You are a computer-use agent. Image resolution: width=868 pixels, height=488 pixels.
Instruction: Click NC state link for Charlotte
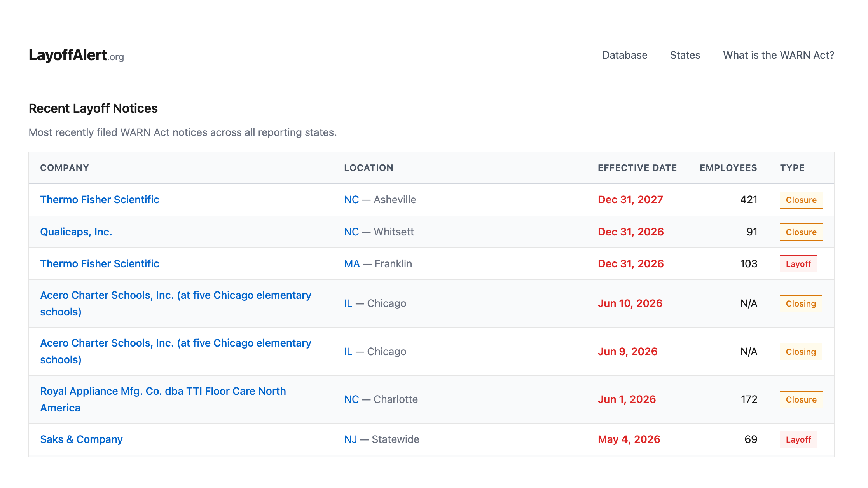click(x=351, y=399)
